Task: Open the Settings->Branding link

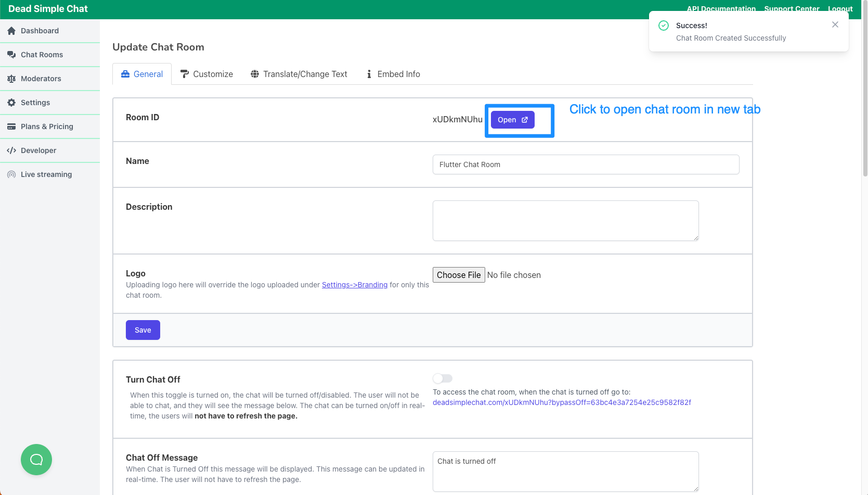Action: pos(354,285)
